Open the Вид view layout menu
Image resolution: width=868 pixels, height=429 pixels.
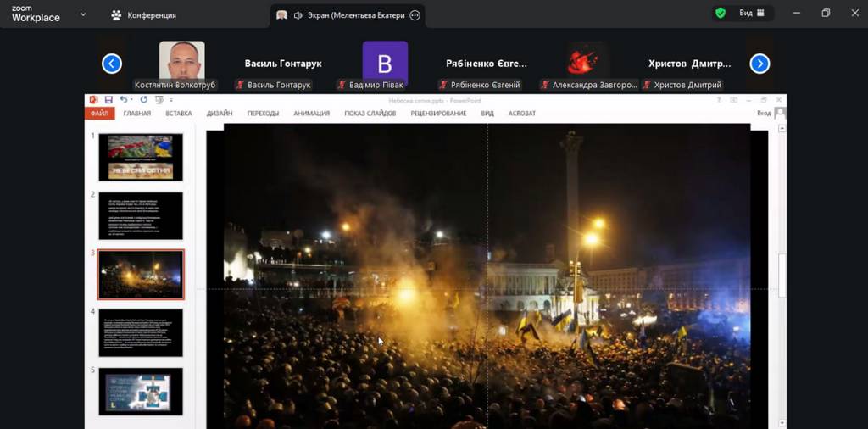[752, 14]
